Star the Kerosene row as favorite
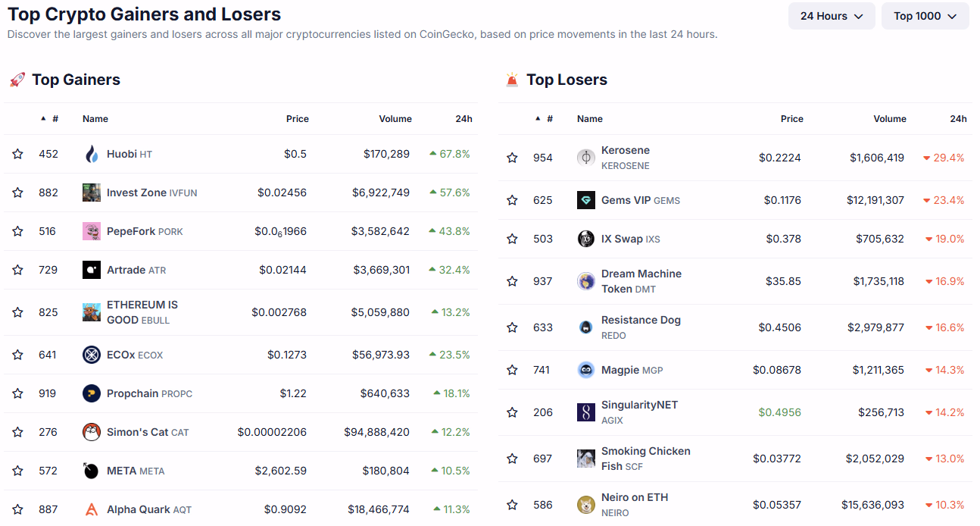 click(512, 157)
